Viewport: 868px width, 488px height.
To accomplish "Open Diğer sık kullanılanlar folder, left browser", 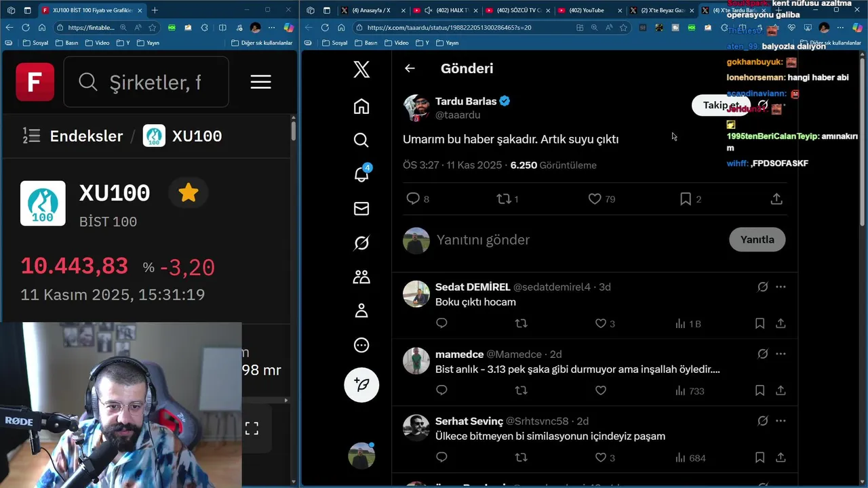I will 262,43.
